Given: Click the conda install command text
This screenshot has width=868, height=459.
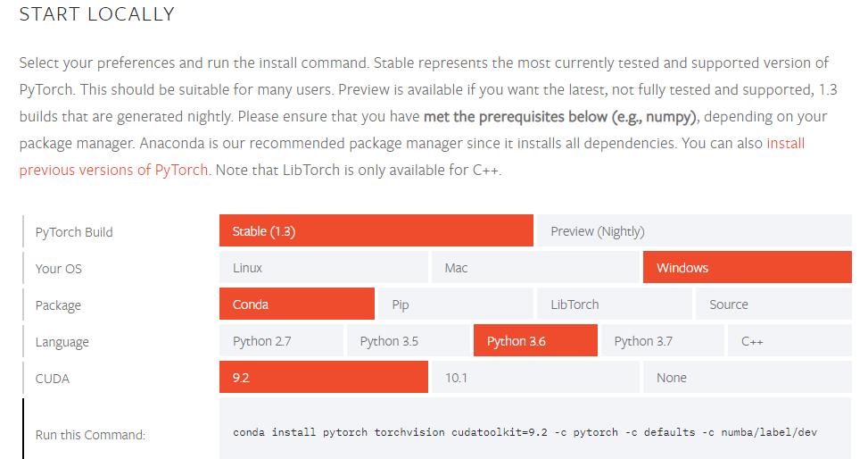Looking at the screenshot, I should click(525, 432).
